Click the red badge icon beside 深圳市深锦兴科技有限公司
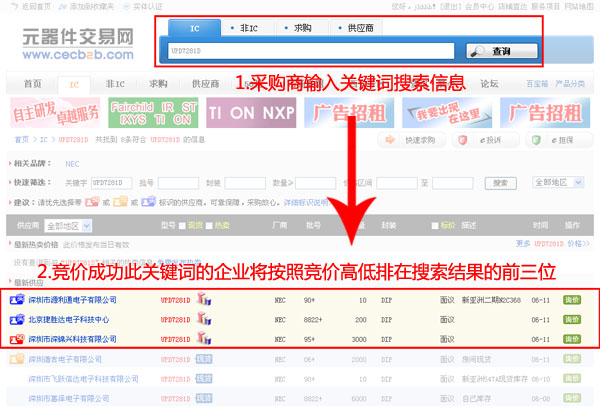600x408 pixels. coord(17,340)
